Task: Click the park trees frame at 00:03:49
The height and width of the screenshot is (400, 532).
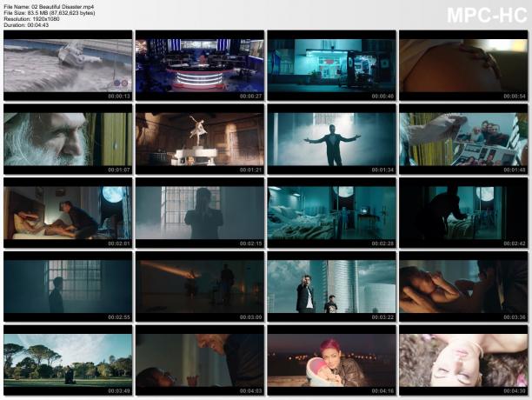Action: 68,360
